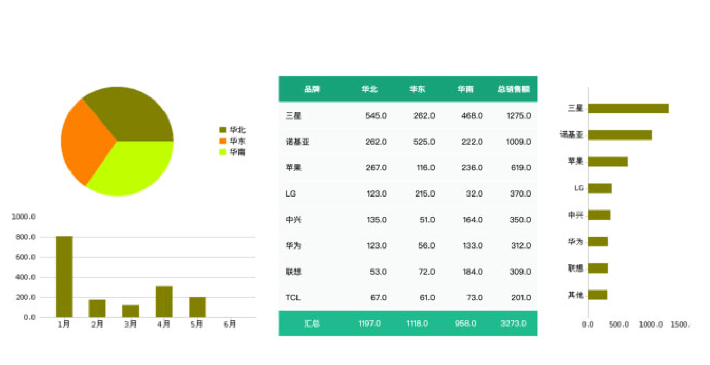
Task: Click the 545.0 cell in 三星 row
Action: [x=376, y=116]
